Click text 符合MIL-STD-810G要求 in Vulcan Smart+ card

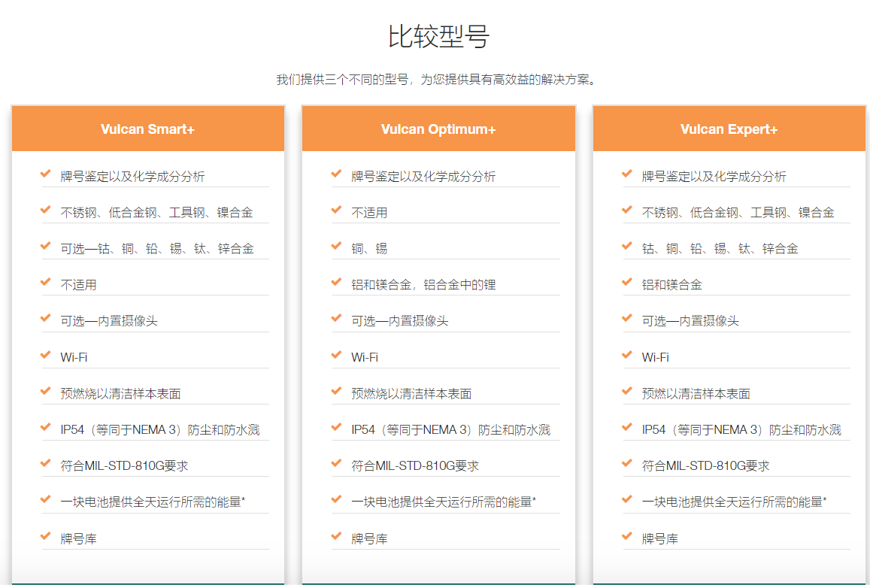[x=124, y=466]
